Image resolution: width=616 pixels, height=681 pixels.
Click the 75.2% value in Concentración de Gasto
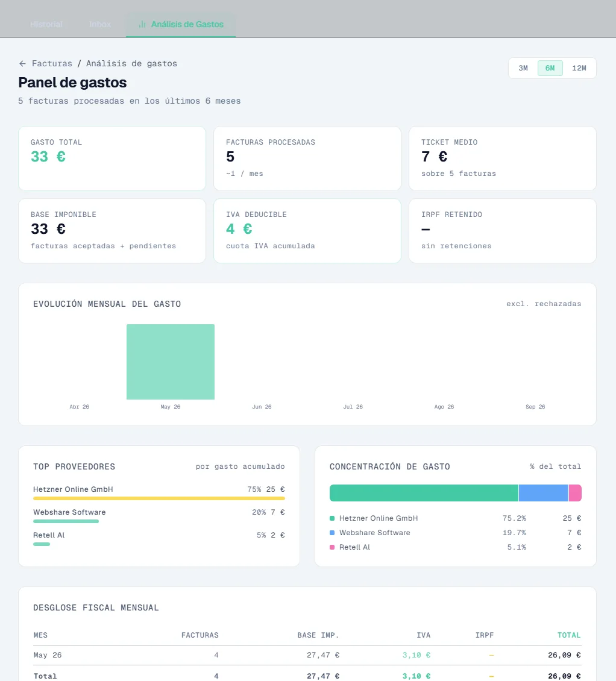(514, 518)
